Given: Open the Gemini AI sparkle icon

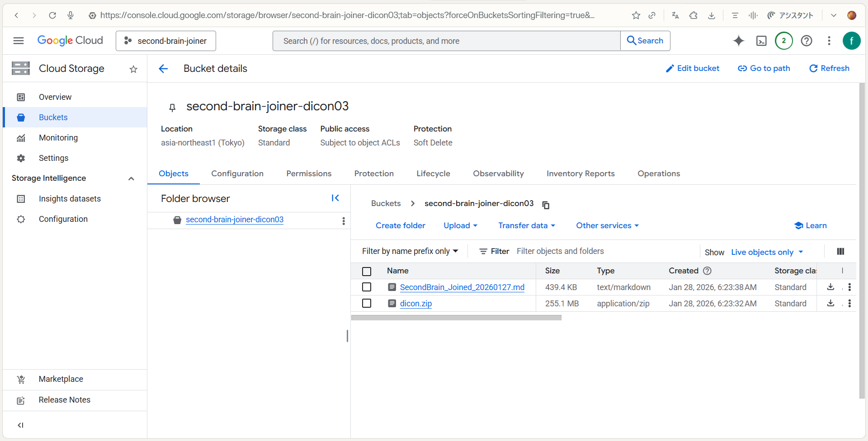Looking at the screenshot, I should coord(739,41).
